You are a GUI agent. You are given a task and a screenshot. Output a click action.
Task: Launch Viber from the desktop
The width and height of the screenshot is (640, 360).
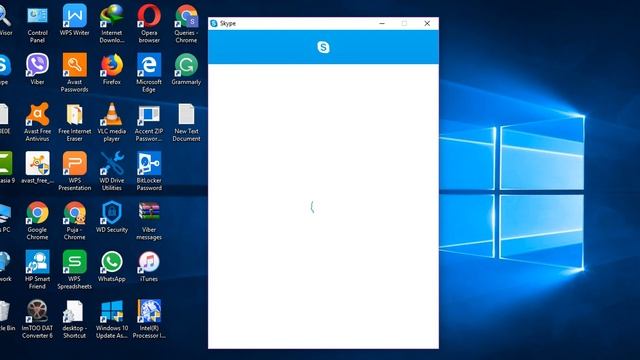click(38, 64)
